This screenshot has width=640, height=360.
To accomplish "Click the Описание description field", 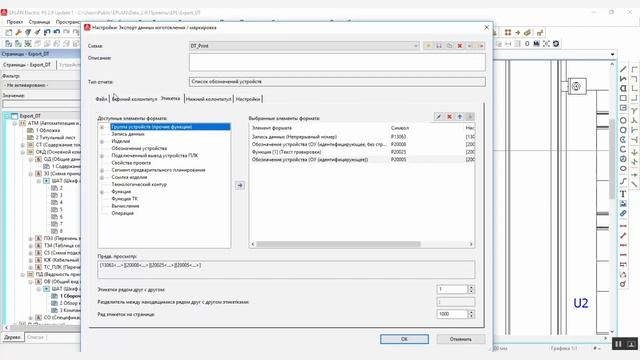I will [337, 62].
